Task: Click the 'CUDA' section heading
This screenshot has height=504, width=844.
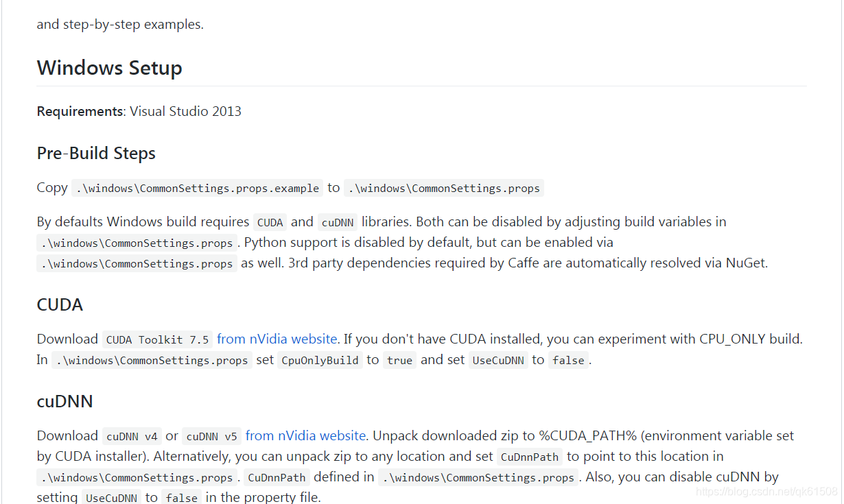Action: point(59,304)
